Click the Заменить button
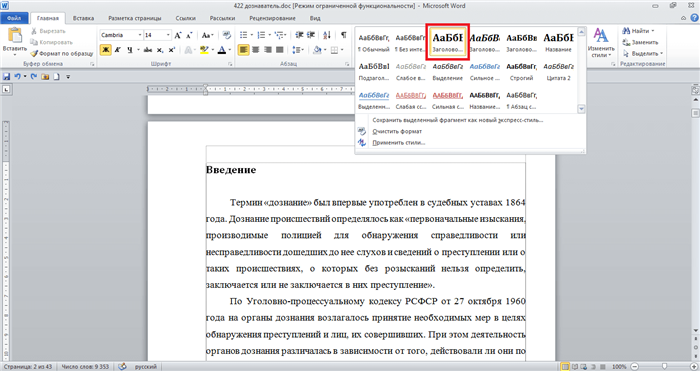The image size is (700, 371). click(641, 42)
